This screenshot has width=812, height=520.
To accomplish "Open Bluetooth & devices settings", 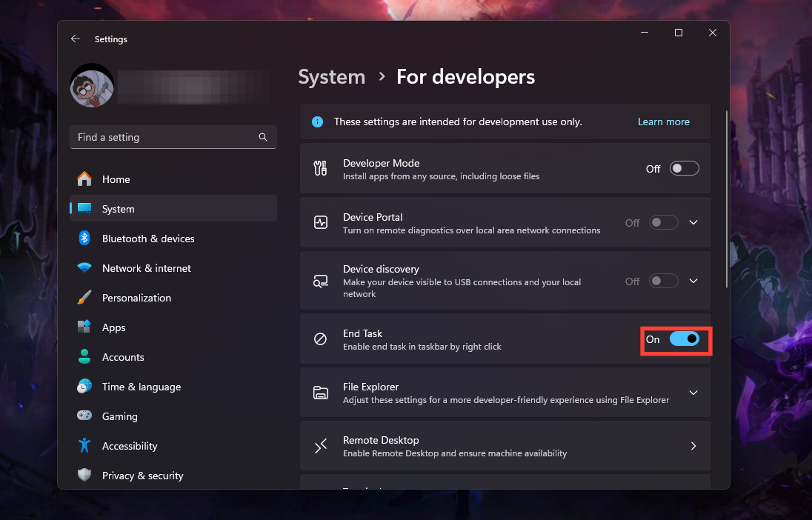I will pyautogui.click(x=148, y=239).
